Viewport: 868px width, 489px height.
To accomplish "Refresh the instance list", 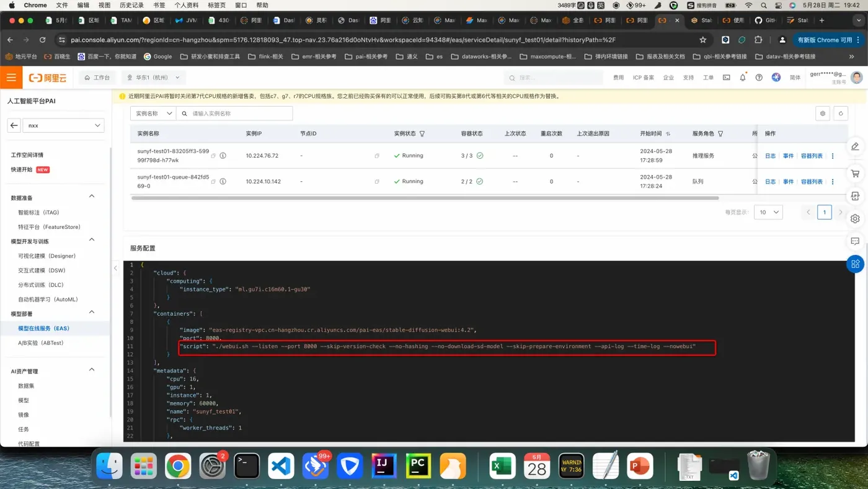I will [841, 114].
